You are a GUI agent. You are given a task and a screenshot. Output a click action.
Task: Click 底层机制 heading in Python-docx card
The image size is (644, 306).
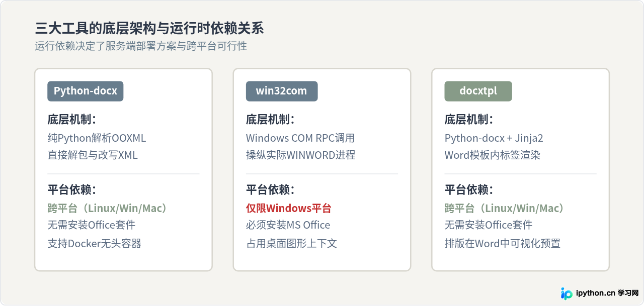[71, 120]
